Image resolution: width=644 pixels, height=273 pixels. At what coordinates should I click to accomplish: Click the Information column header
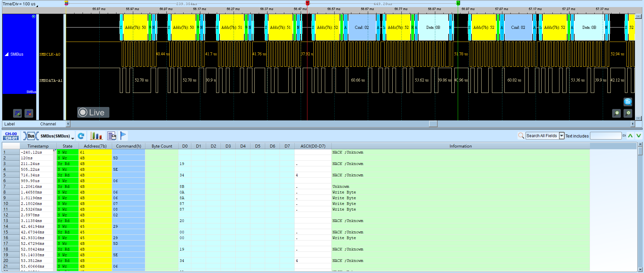point(460,146)
